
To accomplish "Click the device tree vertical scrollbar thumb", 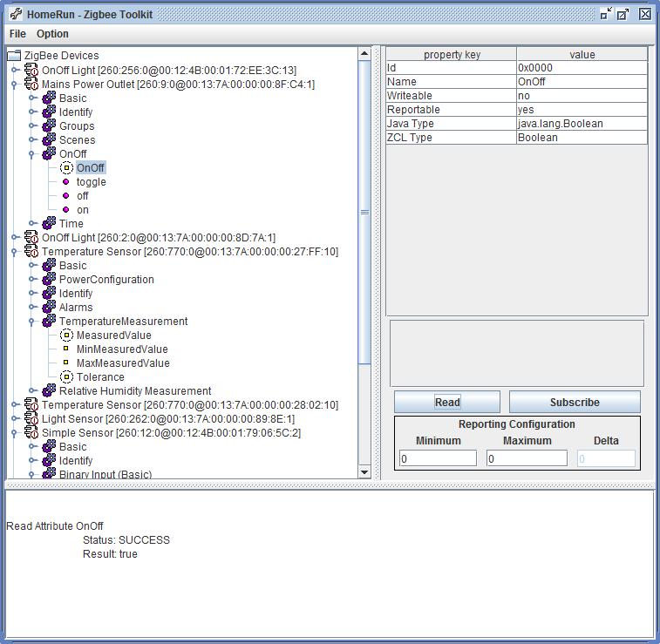I will pyautogui.click(x=364, y=212).
